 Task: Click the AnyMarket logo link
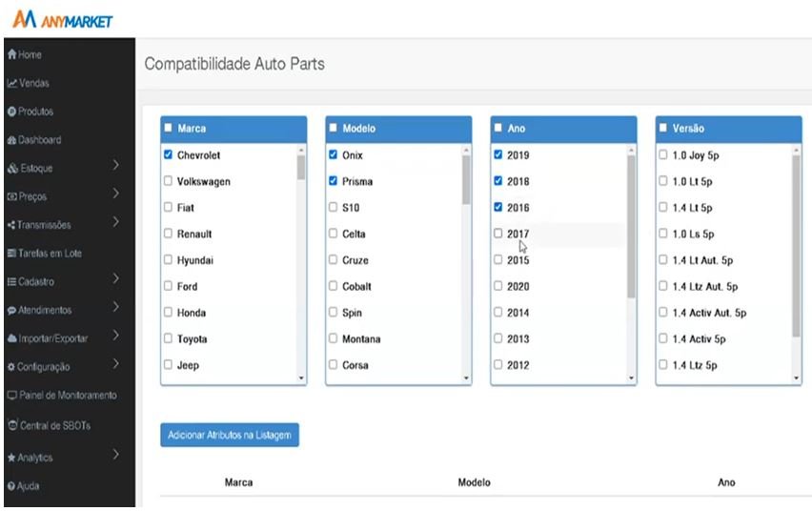point(64,19)
